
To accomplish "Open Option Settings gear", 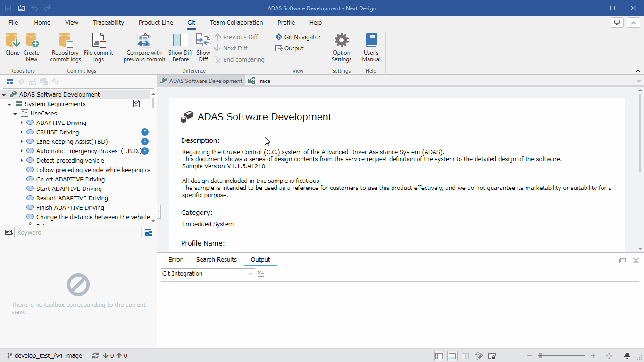I will point(342,47).
